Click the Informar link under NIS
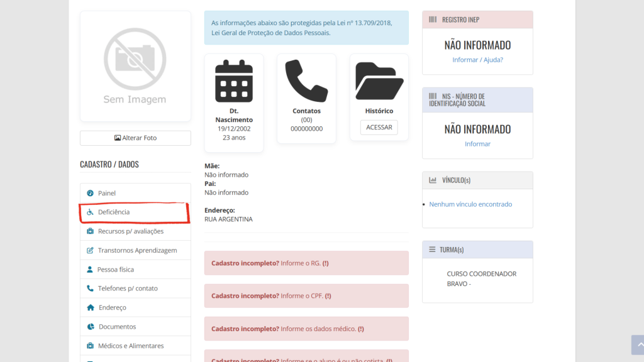 click(477, 144)
